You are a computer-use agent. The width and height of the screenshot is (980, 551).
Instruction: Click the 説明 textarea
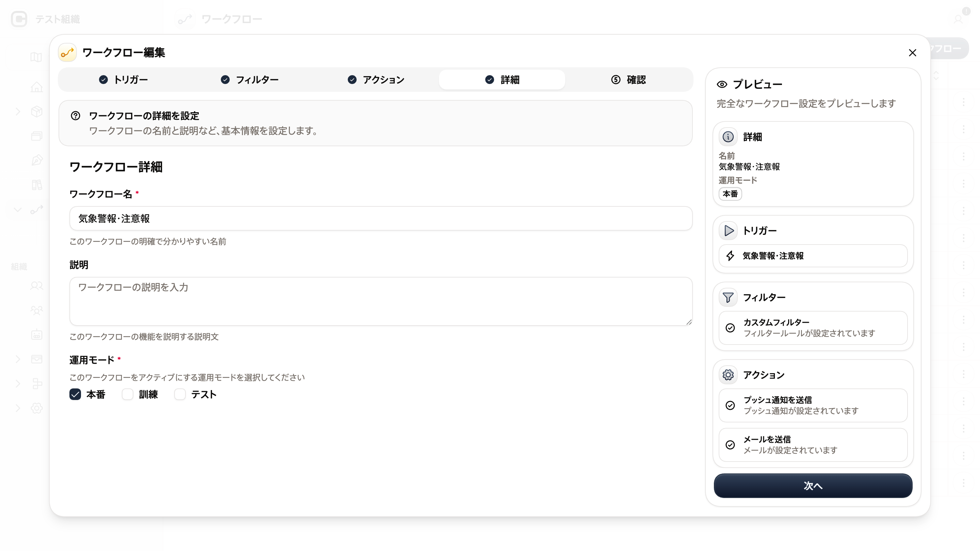[381, 301]
